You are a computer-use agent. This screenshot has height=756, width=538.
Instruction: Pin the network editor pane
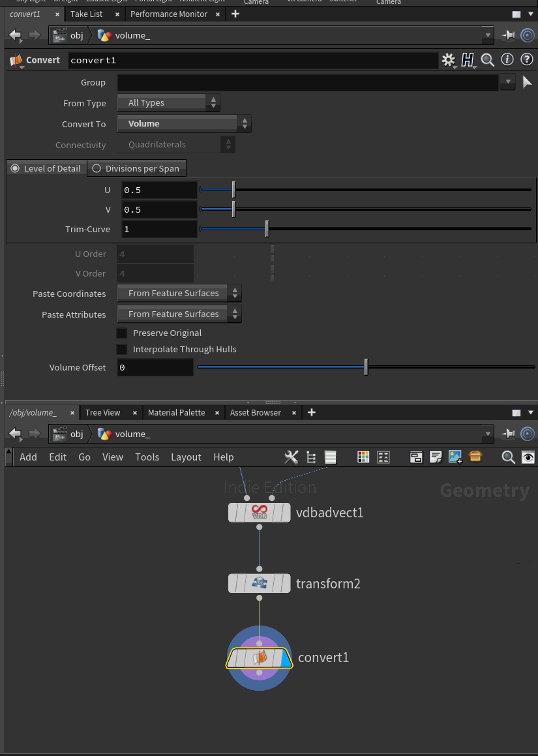click(508, 434)
